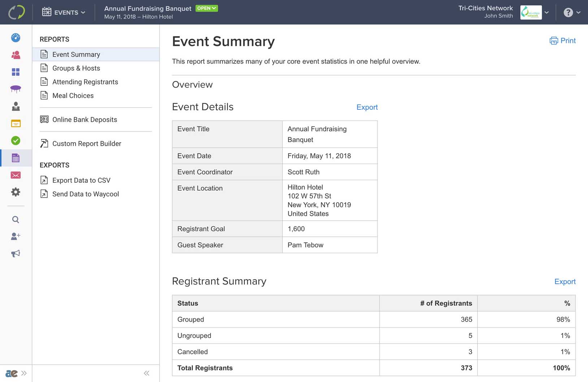Open the purple reports icon in sidebar

[x=16, y=158]
